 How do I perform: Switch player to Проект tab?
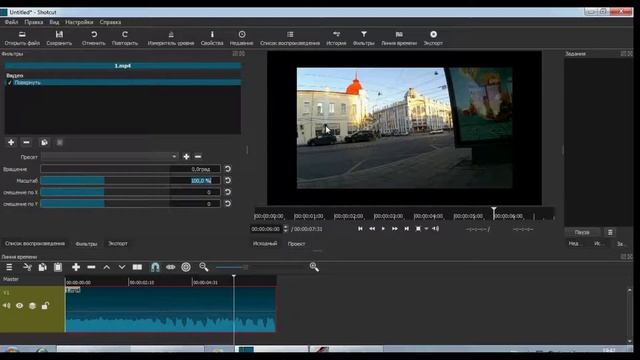pos(296,243)
